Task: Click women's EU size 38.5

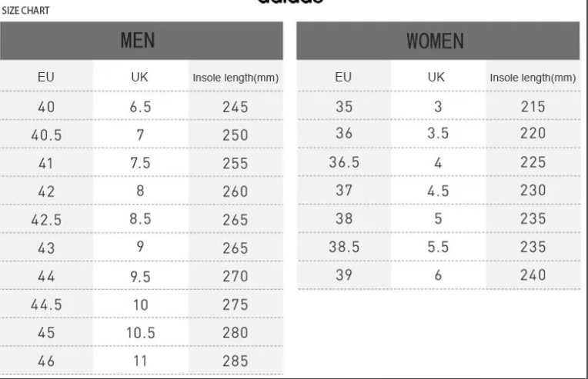Action: [344, 247]
